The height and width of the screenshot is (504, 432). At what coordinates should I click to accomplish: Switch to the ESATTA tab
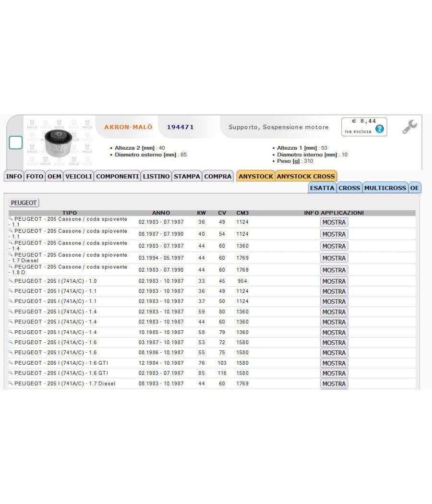[322, 188]
